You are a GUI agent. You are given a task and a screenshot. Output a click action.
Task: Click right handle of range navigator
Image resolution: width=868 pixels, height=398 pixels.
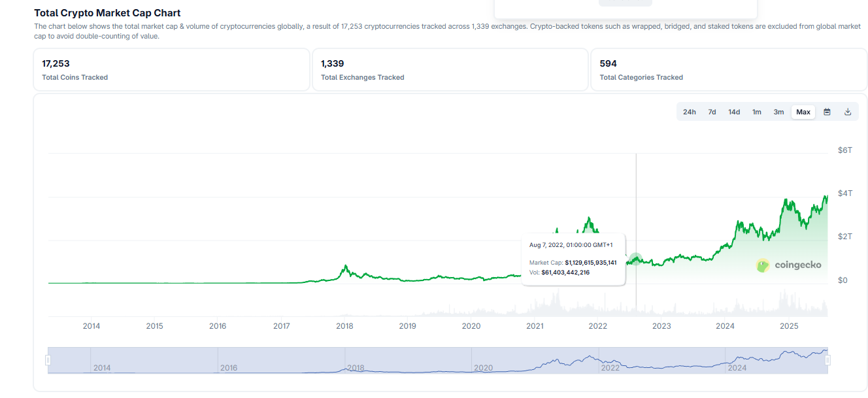coord(828,360)
